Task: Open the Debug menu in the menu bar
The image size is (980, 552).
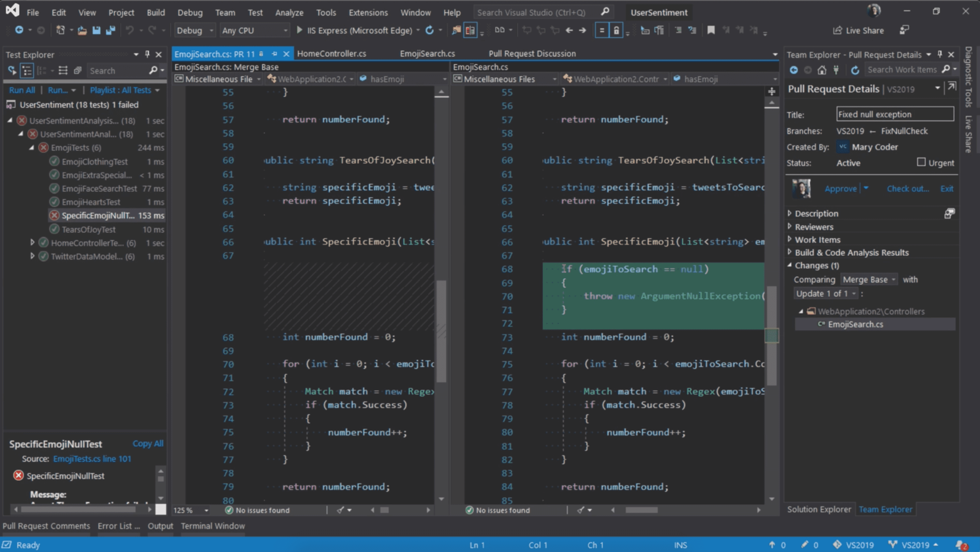Action: [x=189, y=12]
